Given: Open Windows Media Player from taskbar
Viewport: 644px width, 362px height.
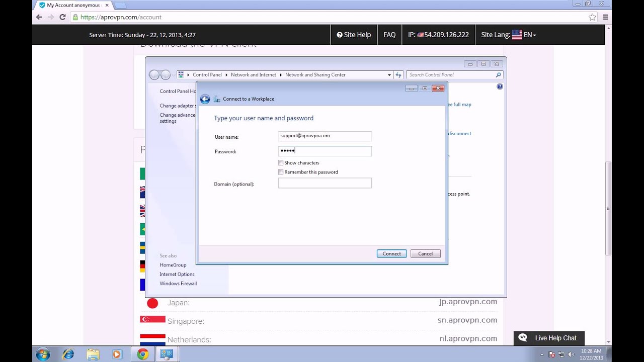Looking at the screenshot, I should click(x=117, y=354).
